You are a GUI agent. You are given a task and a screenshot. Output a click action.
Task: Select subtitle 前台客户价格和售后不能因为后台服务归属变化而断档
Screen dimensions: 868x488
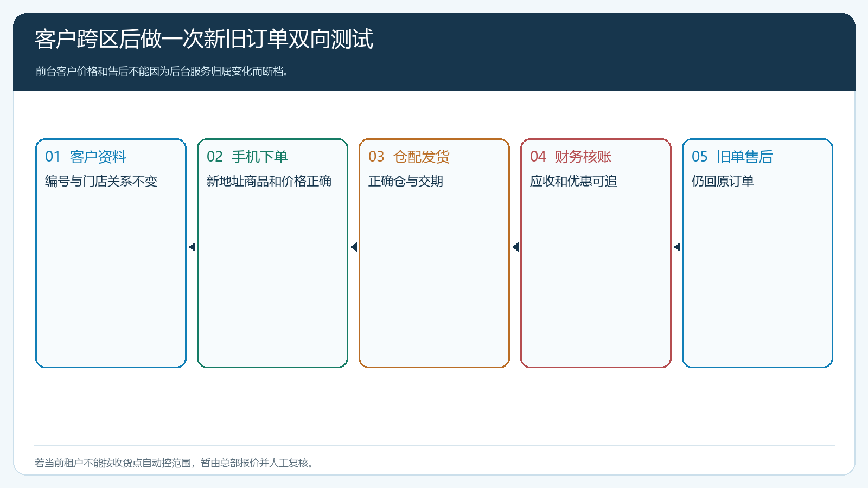click(x=162, y=71)
